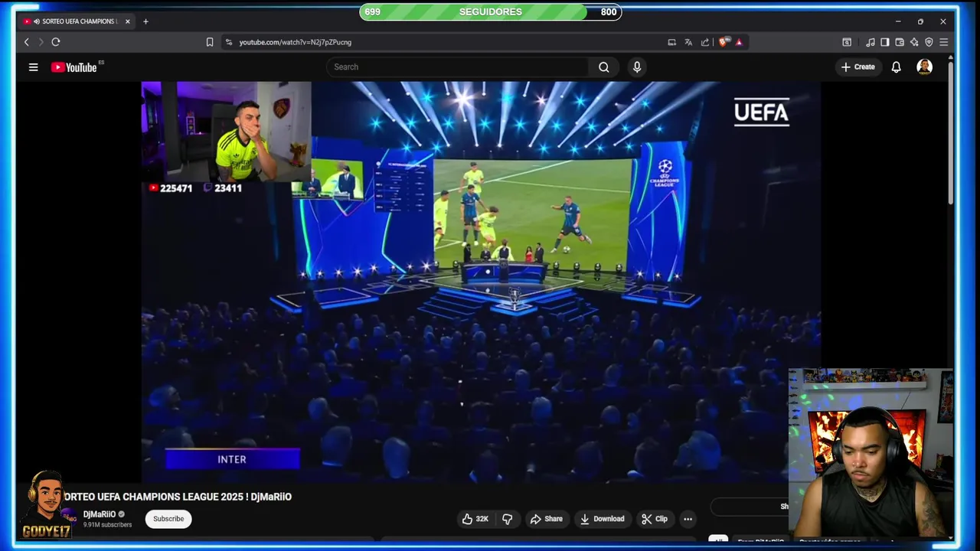
Task: Open the account avatar menu
Action: [924, 67]
